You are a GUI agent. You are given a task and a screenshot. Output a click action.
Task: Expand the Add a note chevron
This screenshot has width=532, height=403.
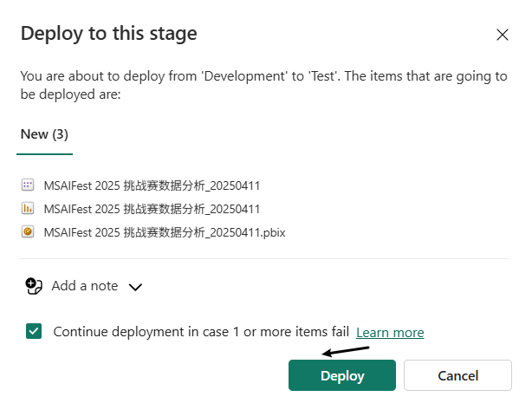point(135,287)
